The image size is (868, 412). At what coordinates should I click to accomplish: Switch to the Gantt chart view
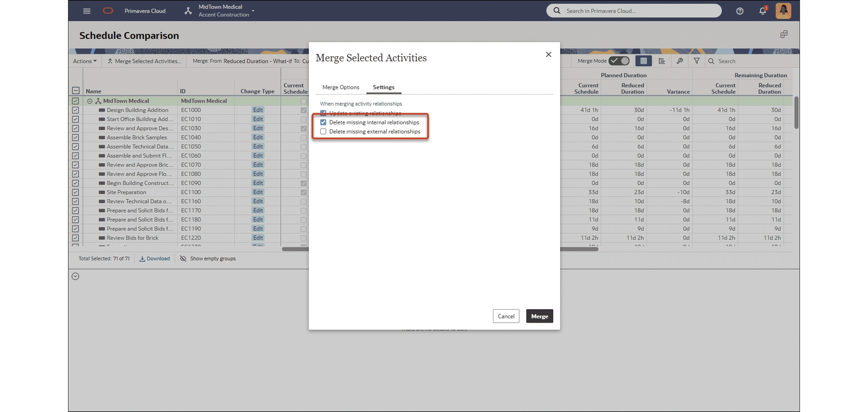point(662,61)
